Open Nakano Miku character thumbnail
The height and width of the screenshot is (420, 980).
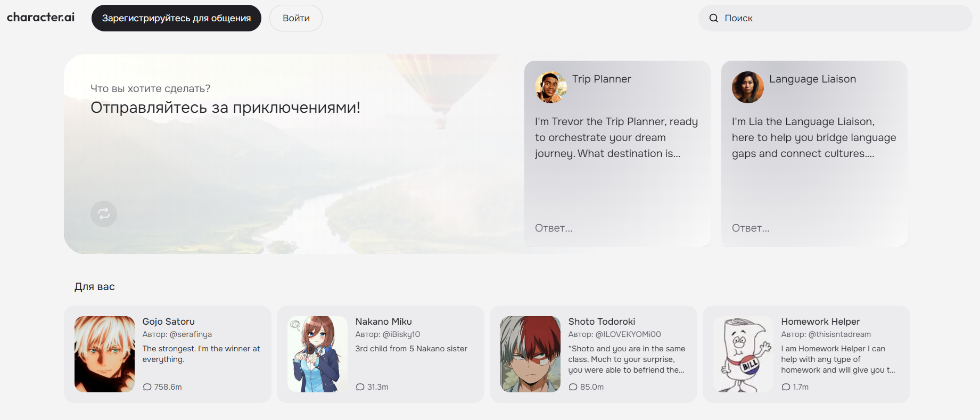pos(317,354)
